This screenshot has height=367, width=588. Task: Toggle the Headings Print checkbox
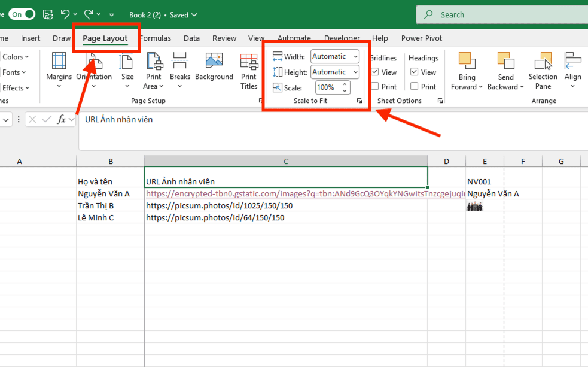click(414, 87)
